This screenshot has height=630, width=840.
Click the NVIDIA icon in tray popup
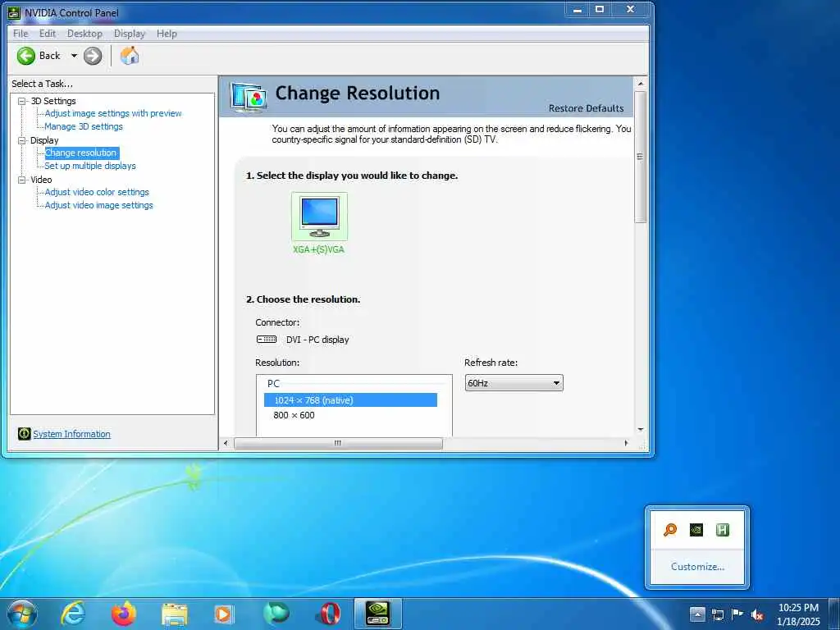[696, 530]
